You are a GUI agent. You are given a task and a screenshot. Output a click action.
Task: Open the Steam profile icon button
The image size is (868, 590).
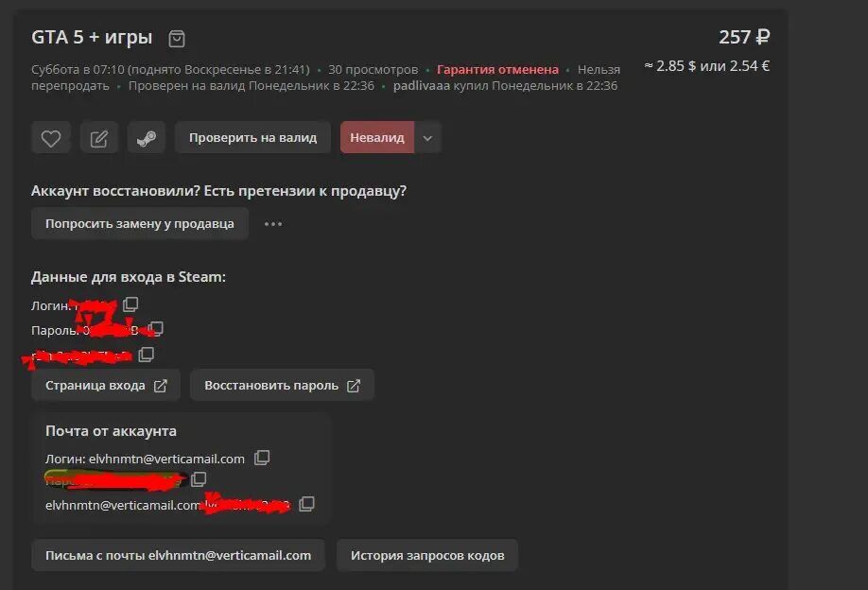pyautogui.click(x=147, y=138)
